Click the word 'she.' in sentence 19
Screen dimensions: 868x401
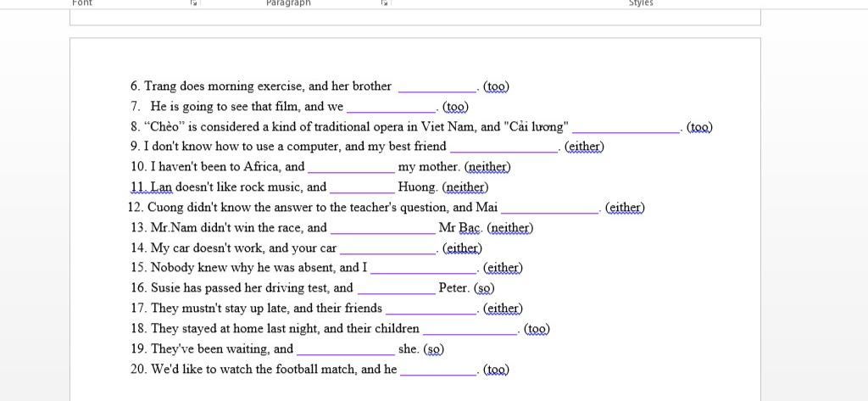point(409,349)
